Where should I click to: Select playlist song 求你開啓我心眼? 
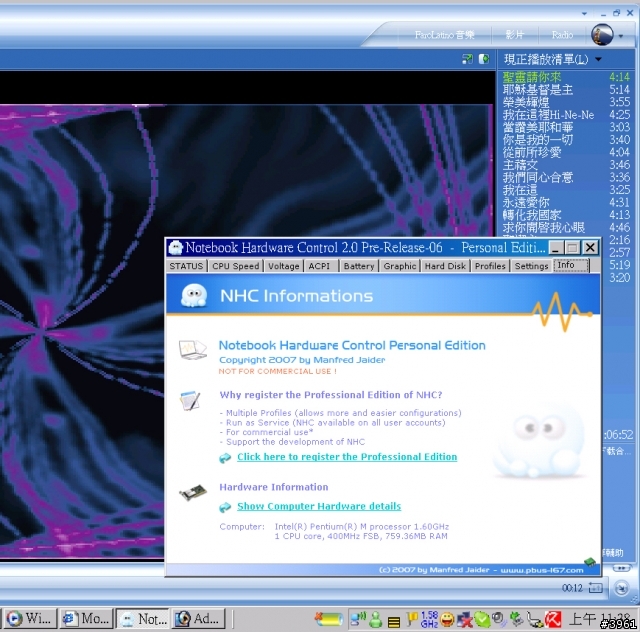[x=567, y=227]
